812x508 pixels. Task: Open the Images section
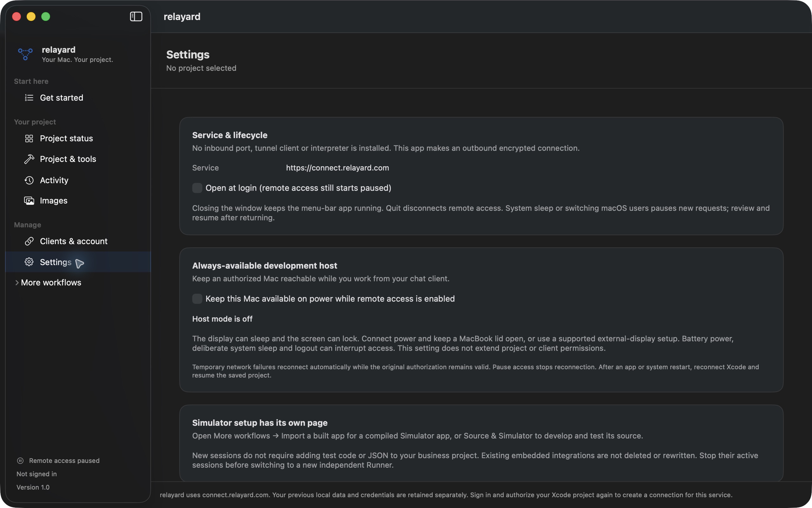click(78, 201)
